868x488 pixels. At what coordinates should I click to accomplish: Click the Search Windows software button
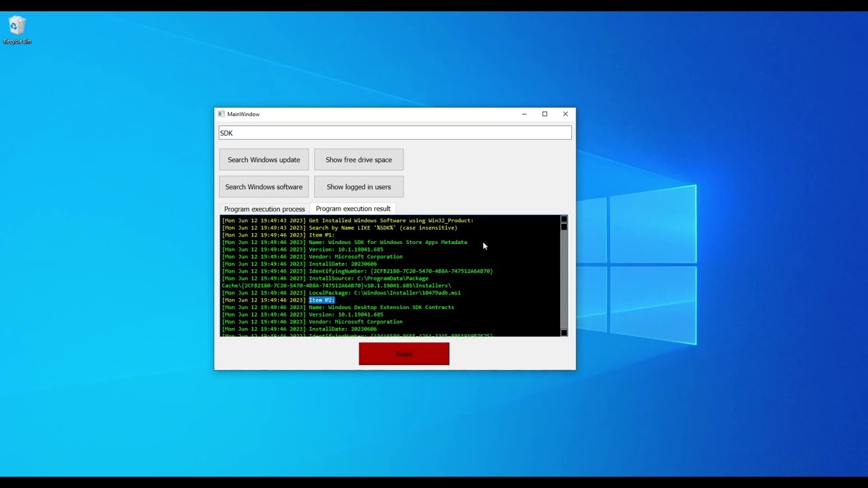point(264,187)
